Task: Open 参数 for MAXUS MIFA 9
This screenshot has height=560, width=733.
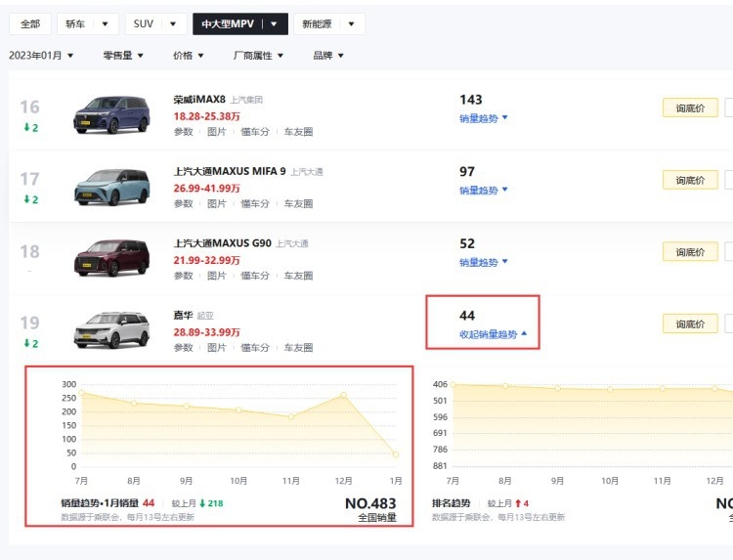Action: pos(184,204)
